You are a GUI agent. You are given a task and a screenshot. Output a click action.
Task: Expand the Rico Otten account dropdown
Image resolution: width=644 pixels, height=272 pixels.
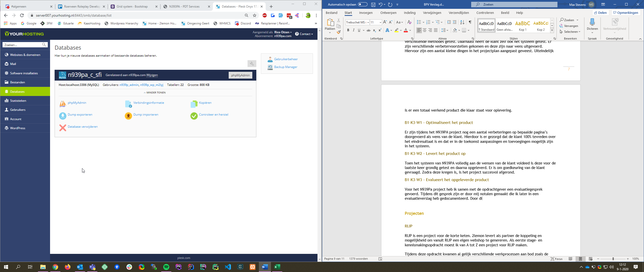point(283,32)
